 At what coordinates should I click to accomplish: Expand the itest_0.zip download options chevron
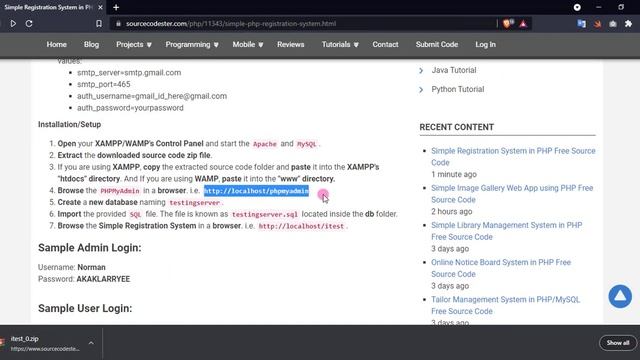91,343
